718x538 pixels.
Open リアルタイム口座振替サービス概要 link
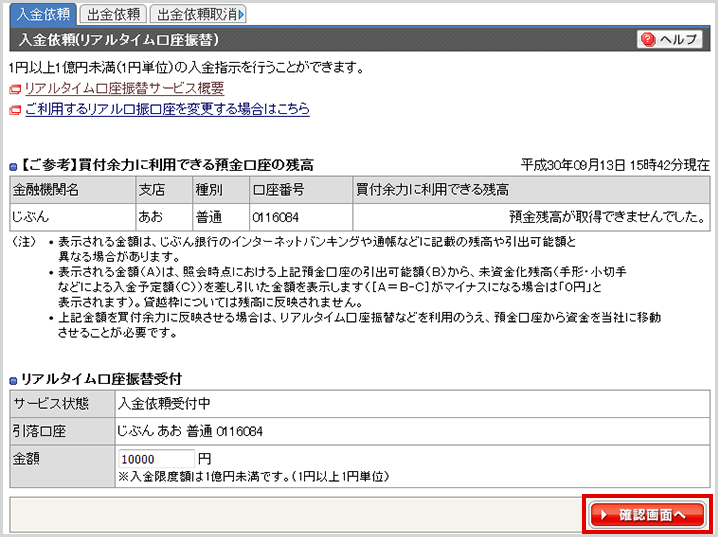click(x=124, y=89)
